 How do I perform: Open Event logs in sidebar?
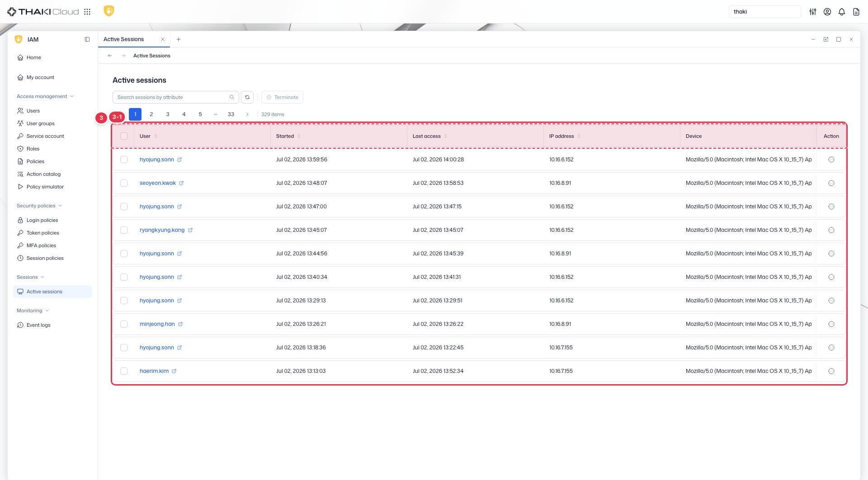(52, 325)
